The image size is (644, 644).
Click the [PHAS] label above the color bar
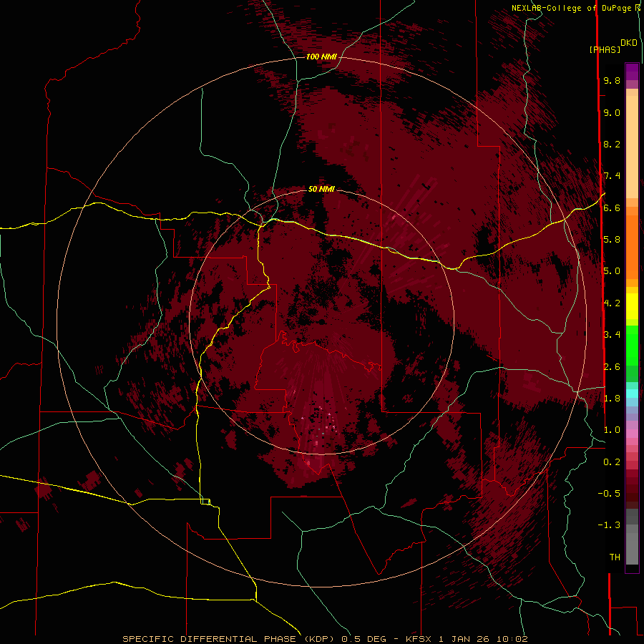coord(605,49)
